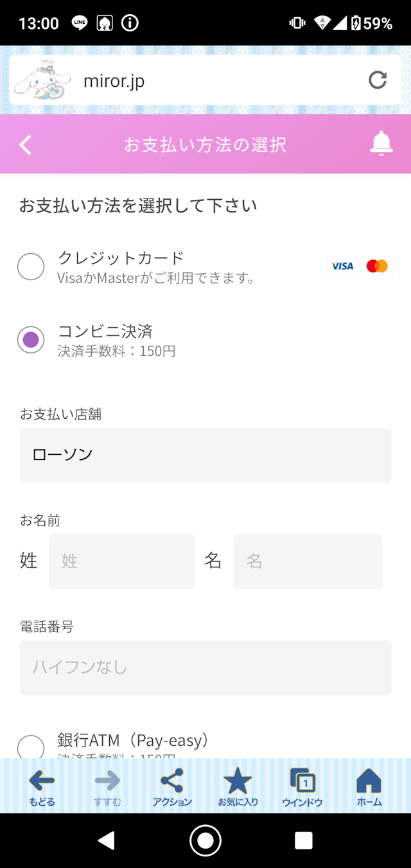Focus the ハイフンなし phone number field
This screenshot has height=868, width=411.
point(205,668)
